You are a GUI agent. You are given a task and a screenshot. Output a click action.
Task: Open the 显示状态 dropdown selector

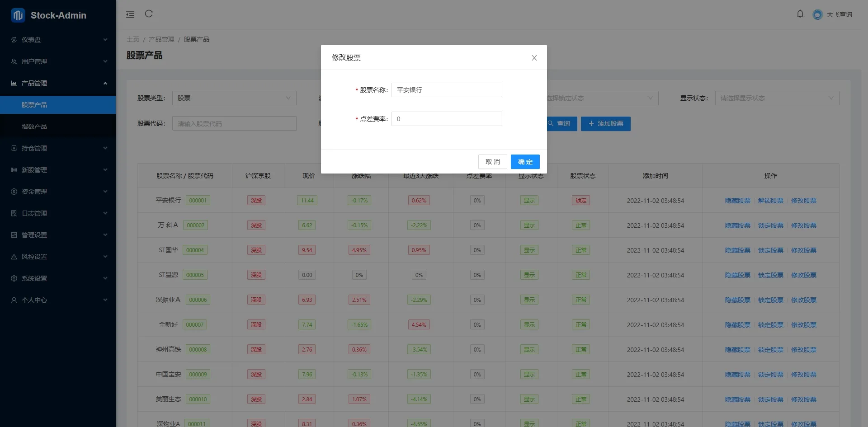[x=777, y=98]
